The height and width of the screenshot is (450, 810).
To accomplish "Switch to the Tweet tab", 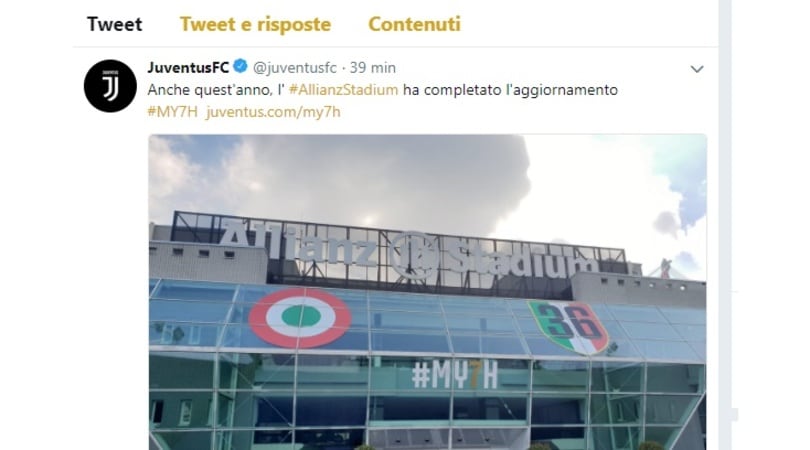I will [114, 24].
